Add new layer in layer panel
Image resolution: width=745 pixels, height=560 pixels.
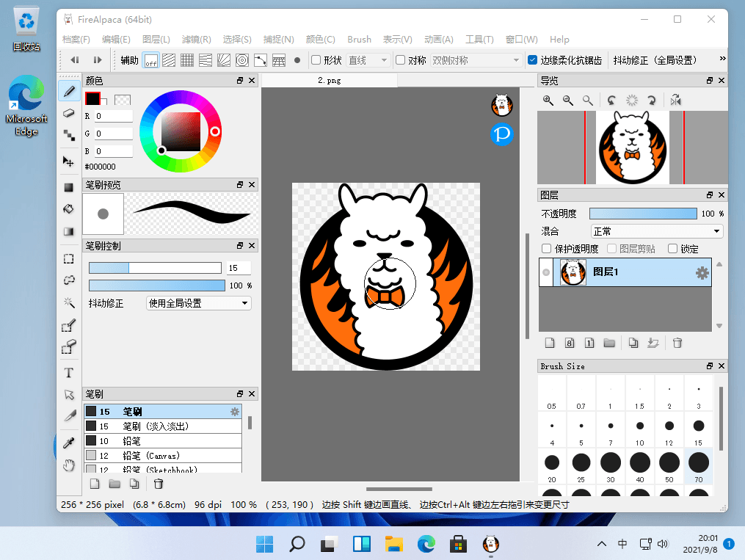click(x=550, y=343)
